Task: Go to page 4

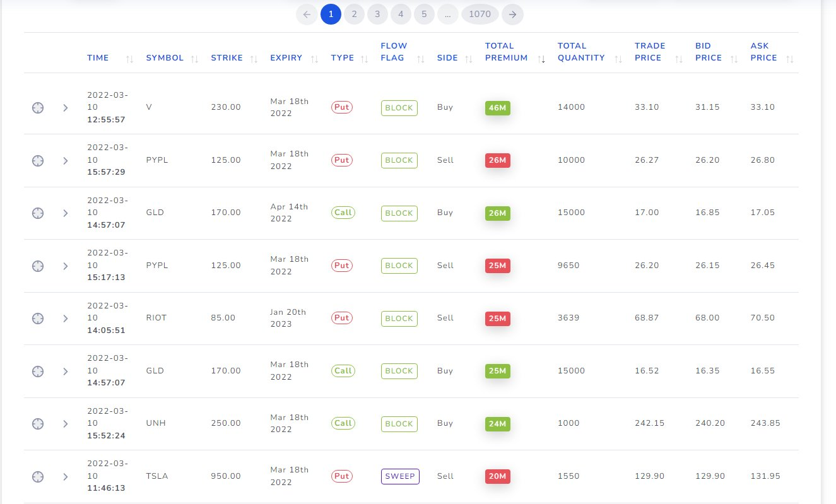Action: point(401,14)
